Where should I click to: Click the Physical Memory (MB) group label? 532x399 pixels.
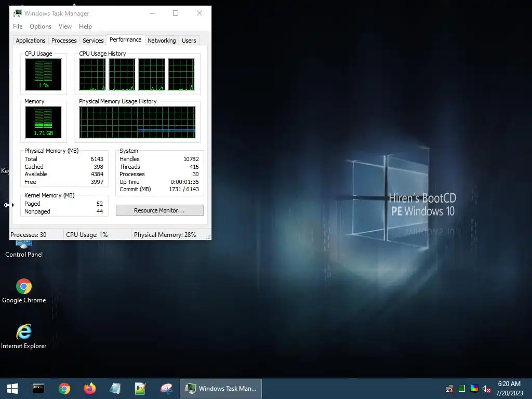tap(51, 151)
